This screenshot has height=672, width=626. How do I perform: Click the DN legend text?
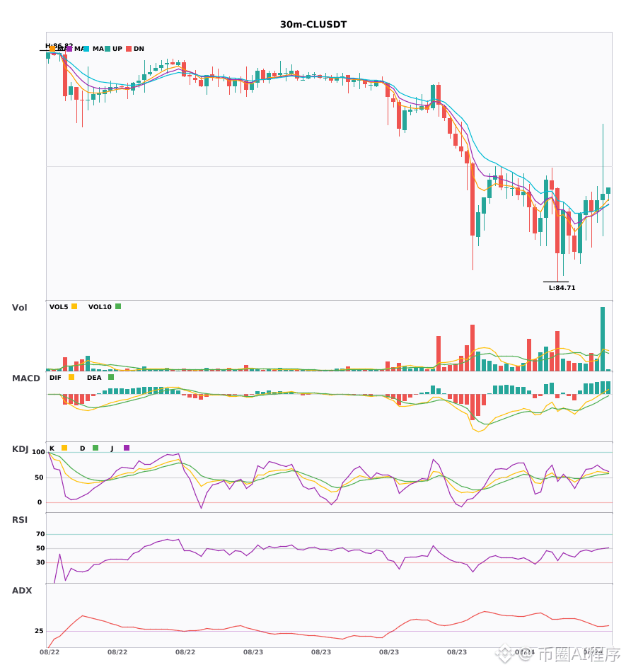pyautogui.click(x=139, y=49)
